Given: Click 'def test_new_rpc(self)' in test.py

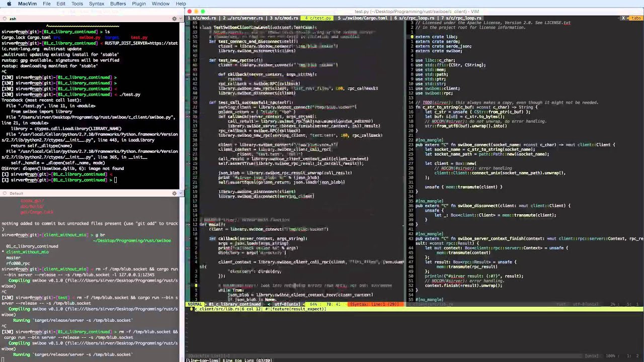Looking at the screenshot, I should click(x=236, y=60).
